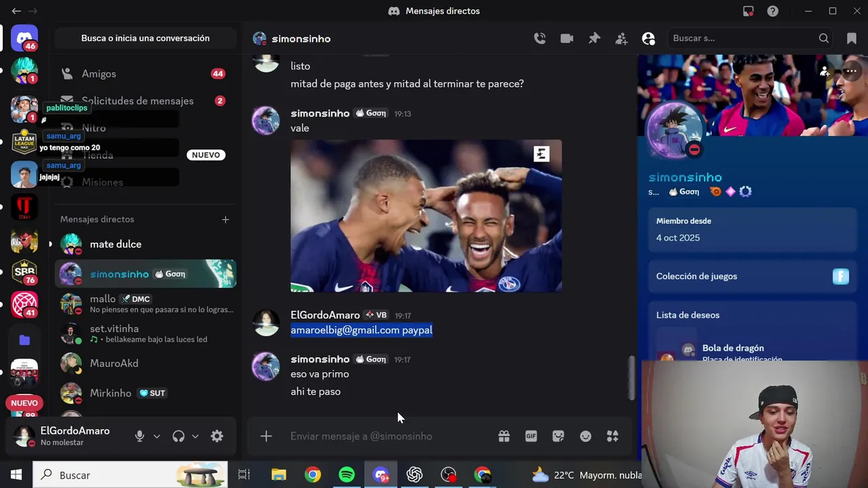Open own user panel ElGordoAmaro
Screen dimensions: 868x488
(x=68, y=436)
